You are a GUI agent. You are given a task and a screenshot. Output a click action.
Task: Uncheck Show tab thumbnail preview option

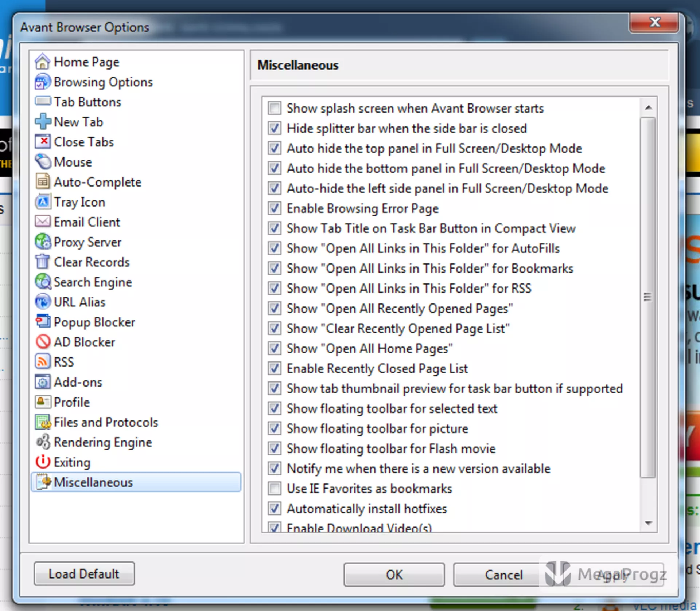(x=274, y=388)
